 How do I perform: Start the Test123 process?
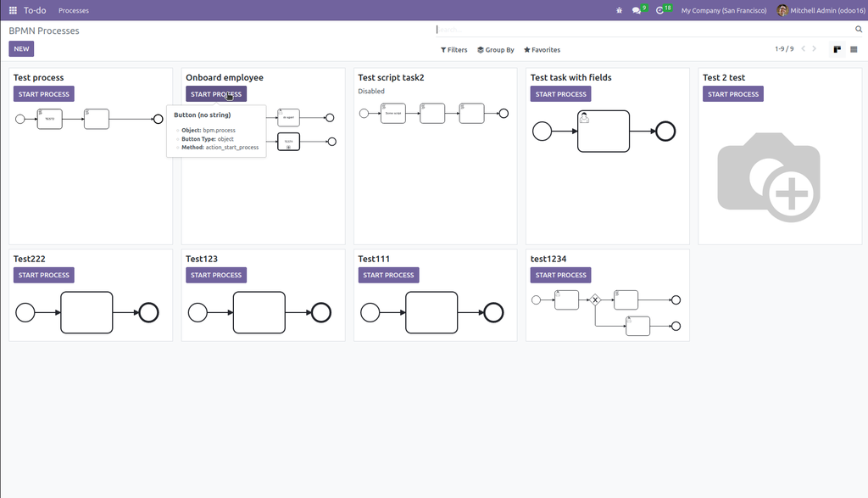click(216, 276)
